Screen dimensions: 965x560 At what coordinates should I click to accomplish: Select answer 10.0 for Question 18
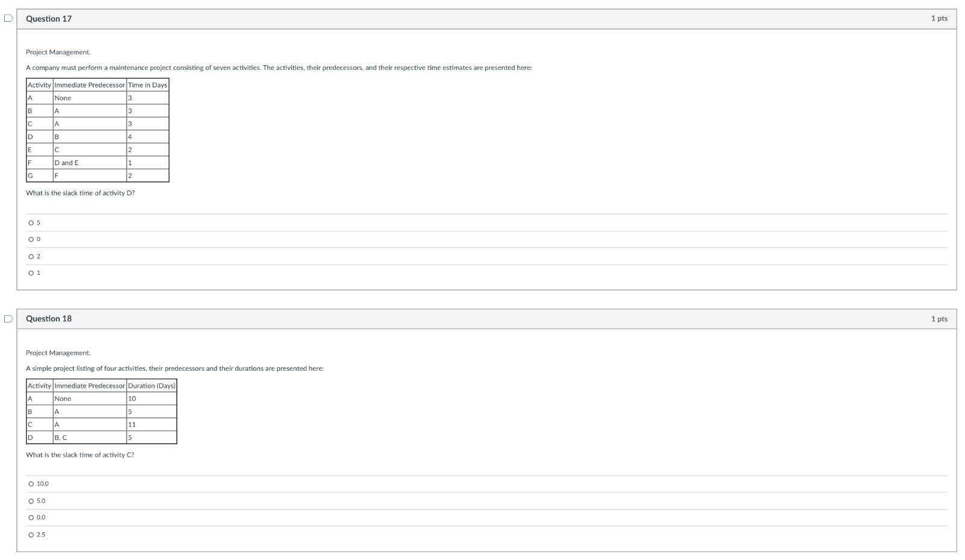point(31,483)
